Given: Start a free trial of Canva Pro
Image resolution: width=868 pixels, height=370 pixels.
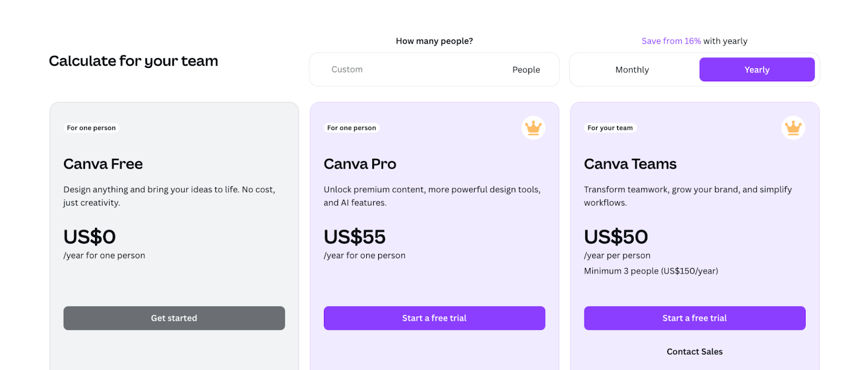Looking at the screenshot, I should point(434,318).
